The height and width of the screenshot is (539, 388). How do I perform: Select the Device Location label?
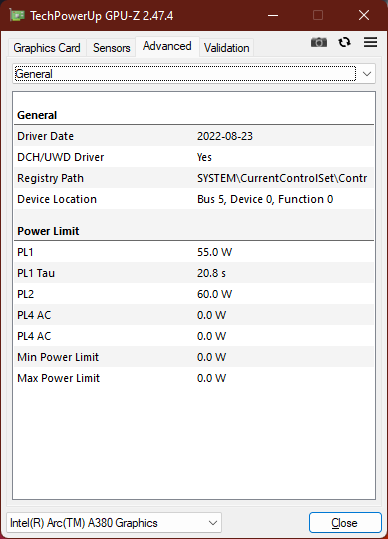pos(57,199)
